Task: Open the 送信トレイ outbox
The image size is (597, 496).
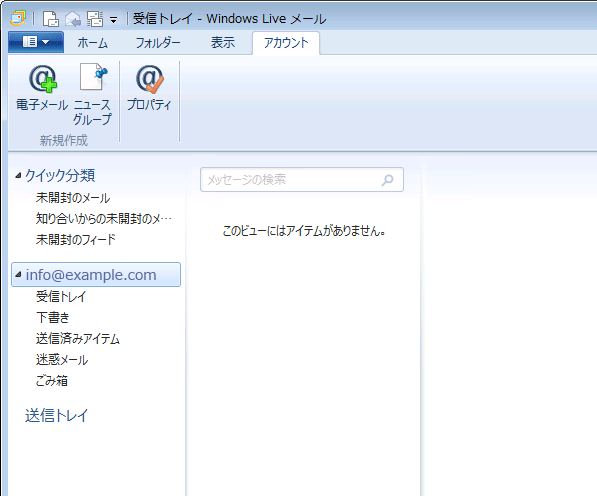Action: click(56, 416)
